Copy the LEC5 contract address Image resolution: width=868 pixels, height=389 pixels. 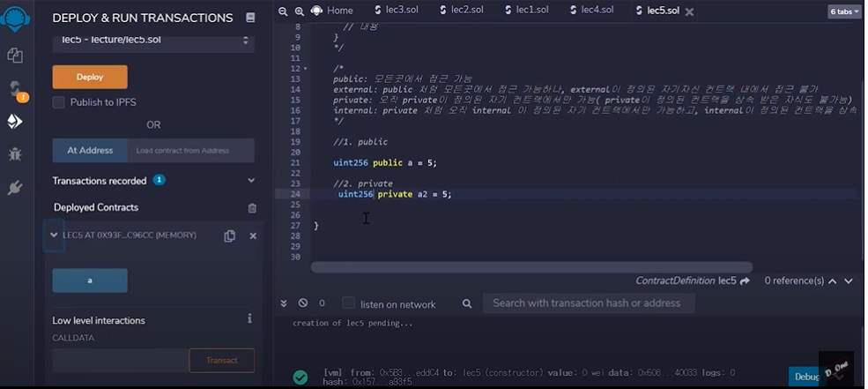click(230, 236)
